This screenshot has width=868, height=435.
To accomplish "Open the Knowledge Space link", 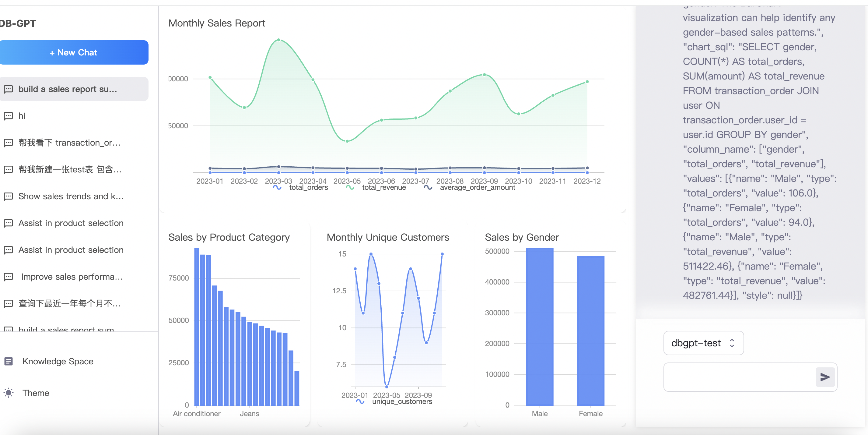I will [58, 361].
